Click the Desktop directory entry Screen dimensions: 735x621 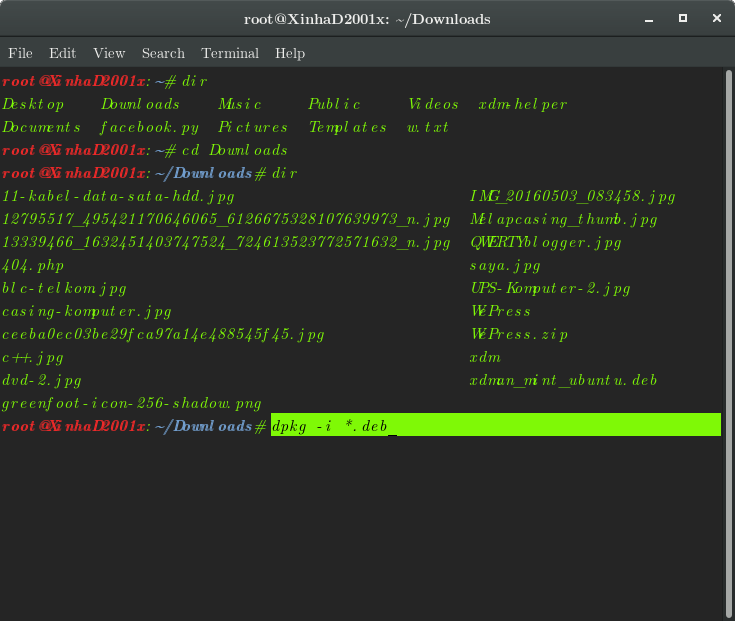[x=33, y=104]
